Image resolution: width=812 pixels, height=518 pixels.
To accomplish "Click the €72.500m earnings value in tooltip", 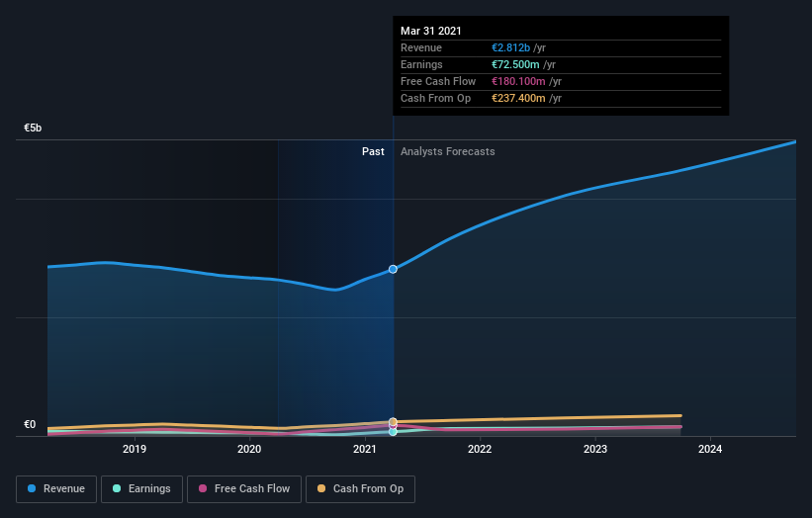I will click(515, 64).
